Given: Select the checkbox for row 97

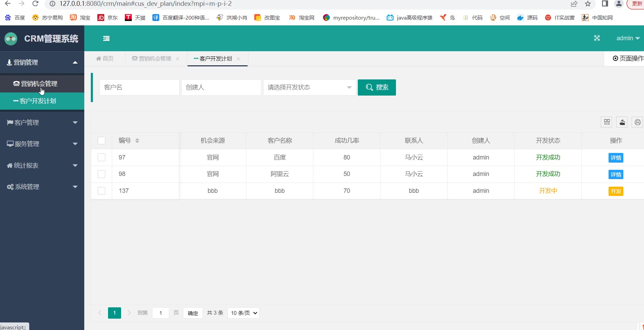Looking at the screenshot, I should pyautogui.click(x=101, y=157).
